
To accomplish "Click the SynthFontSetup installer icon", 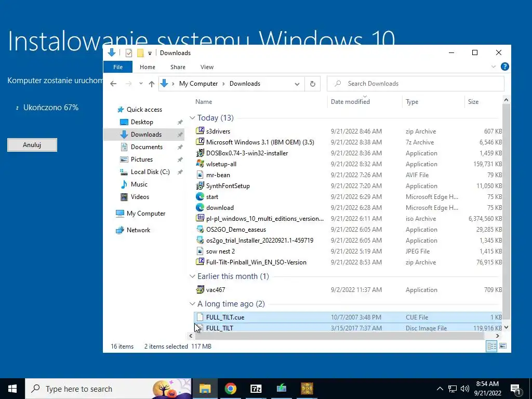I will pyautogui.click(x=200, y=185).
